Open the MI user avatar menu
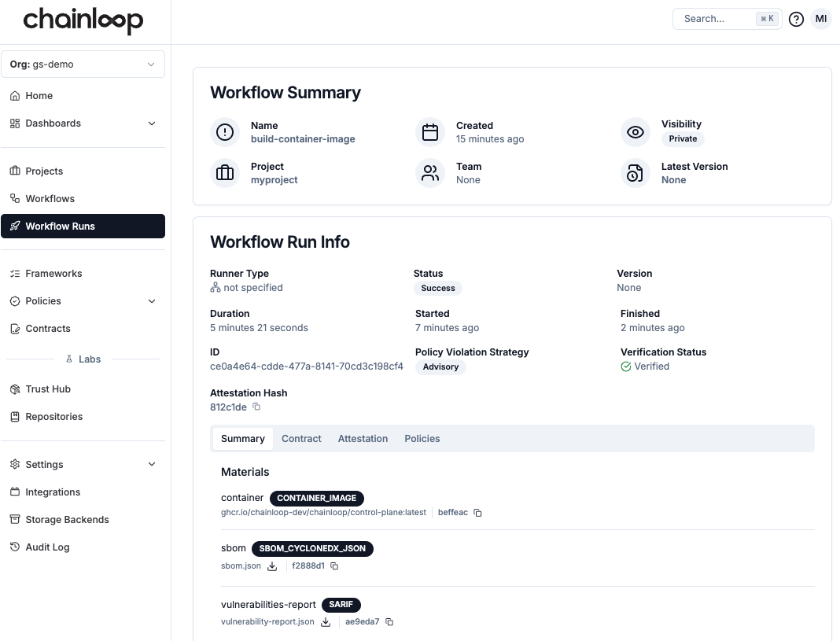Viewport: 840px width, 641px height. coord(820,20)
